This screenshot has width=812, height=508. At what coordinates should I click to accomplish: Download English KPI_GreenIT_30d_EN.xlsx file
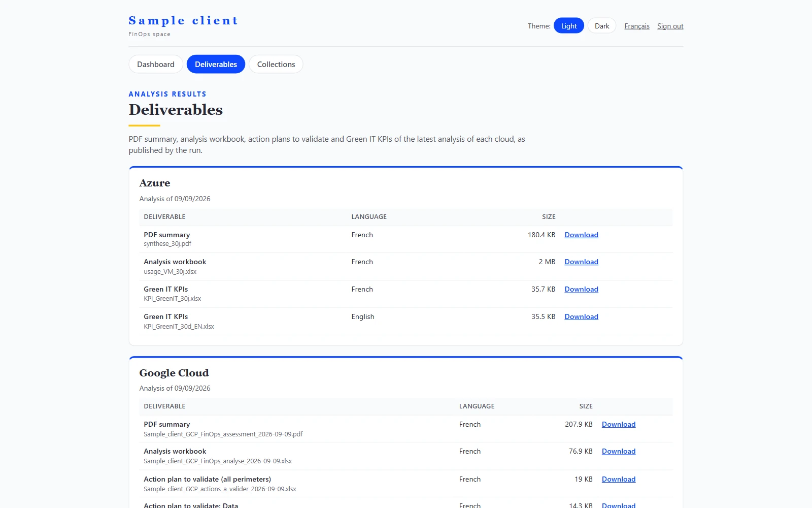(581, 316)
